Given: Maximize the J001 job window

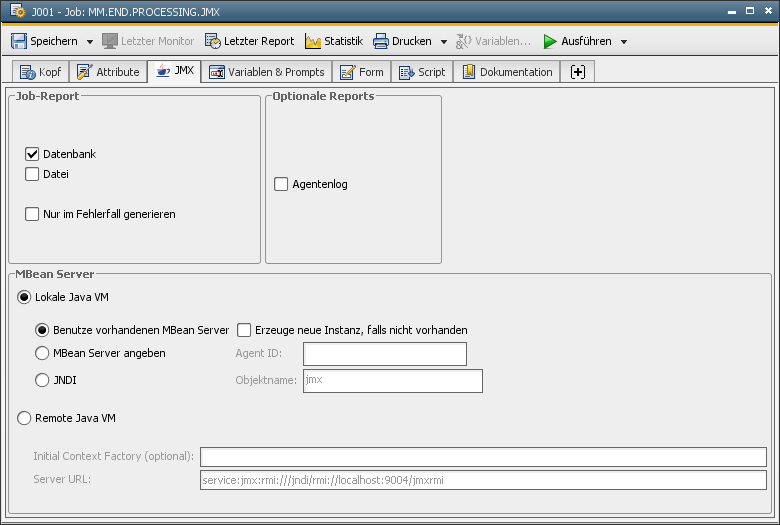Looking at the screenshot, I should click(x=750, y=11).
